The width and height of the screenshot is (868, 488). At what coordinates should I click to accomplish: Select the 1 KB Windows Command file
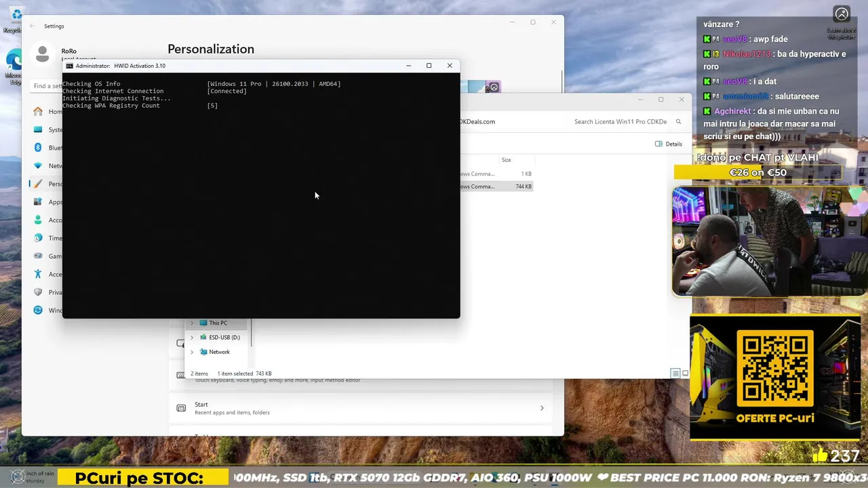496,174
